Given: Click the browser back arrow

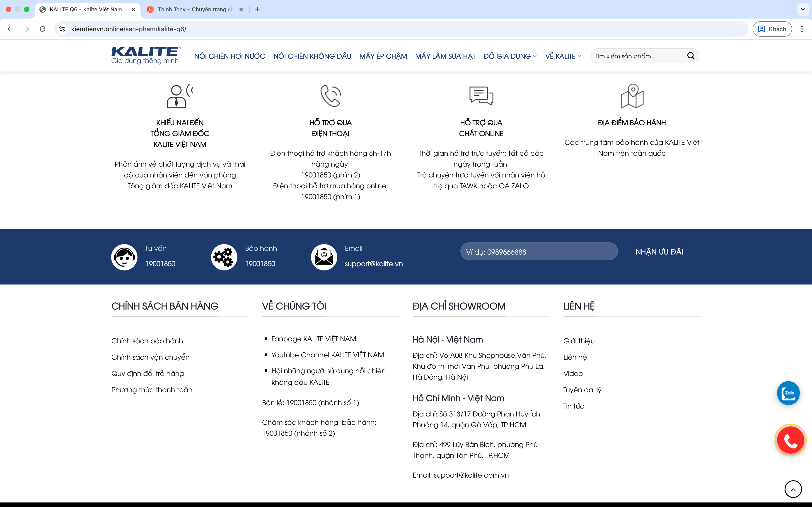Looking at the screenshot, I should pyautogui.click(x=10, y=29).
